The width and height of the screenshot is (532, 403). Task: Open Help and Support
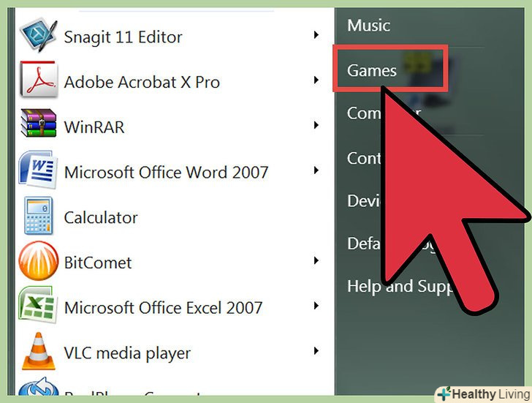[400, 287]
